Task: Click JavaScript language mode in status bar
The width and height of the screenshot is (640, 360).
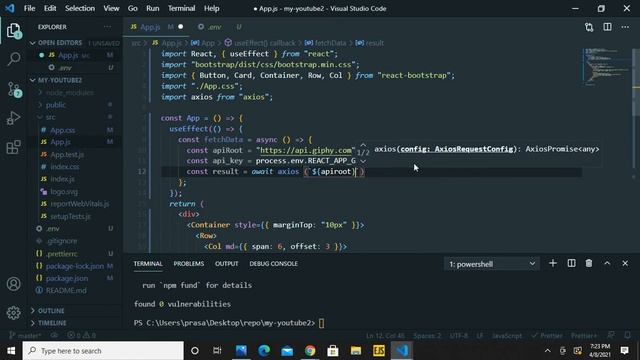Action: pos(507,336)
